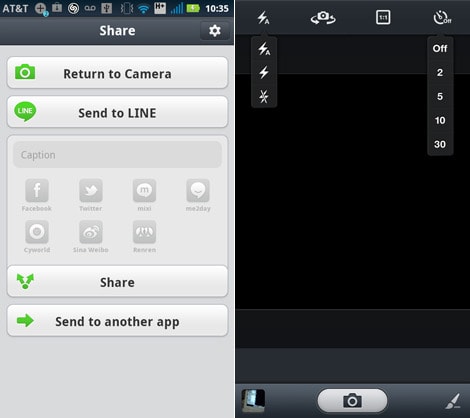Switch between front and rear camera
Image resolution: width=470 pixels, height=418 pixels.
point(323,18)
